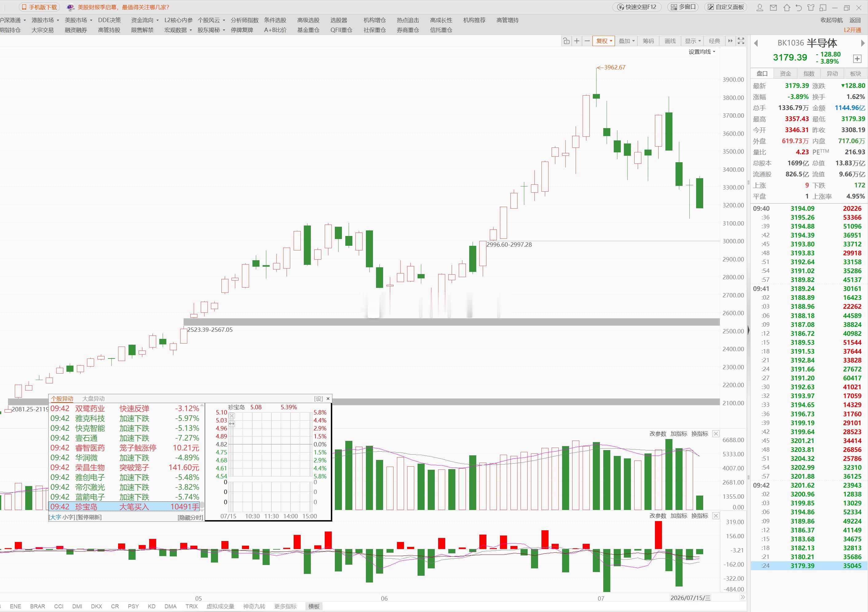Close the volume indicator panel
Screen dimensions: 868x612
coord(715,434)
